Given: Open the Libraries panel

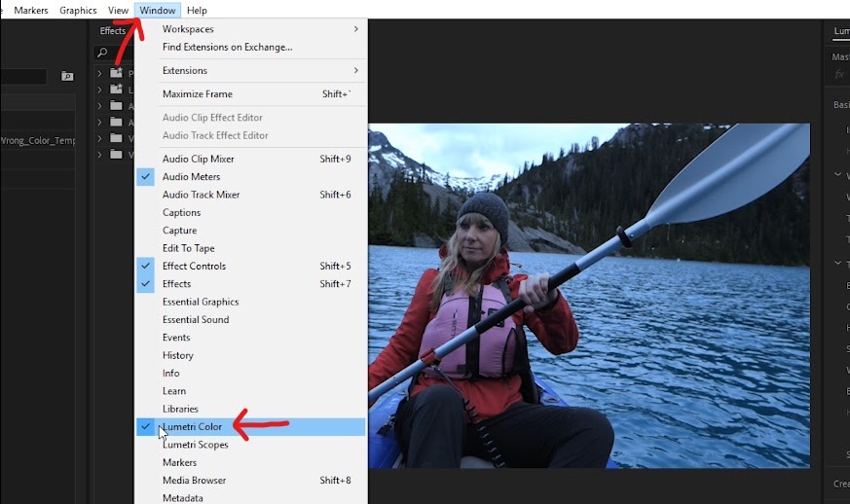Looking at the screenshot, I should 251,409.
